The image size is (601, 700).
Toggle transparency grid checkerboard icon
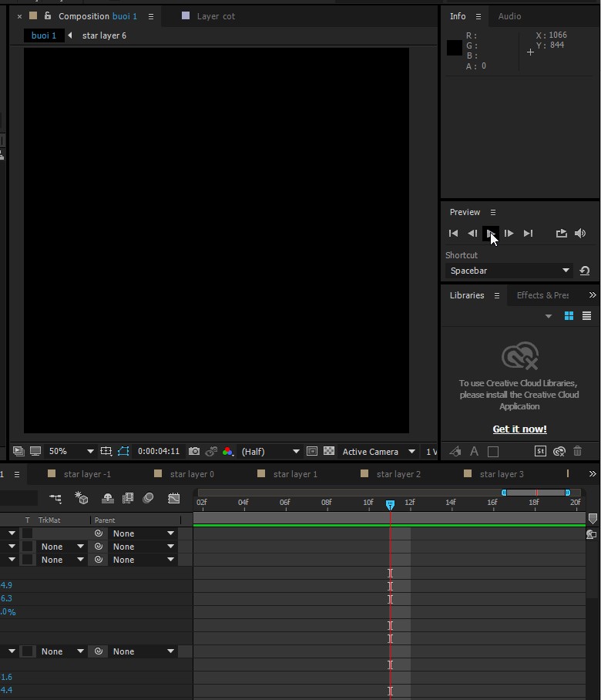pyautogui.click(x=329, y=451)
